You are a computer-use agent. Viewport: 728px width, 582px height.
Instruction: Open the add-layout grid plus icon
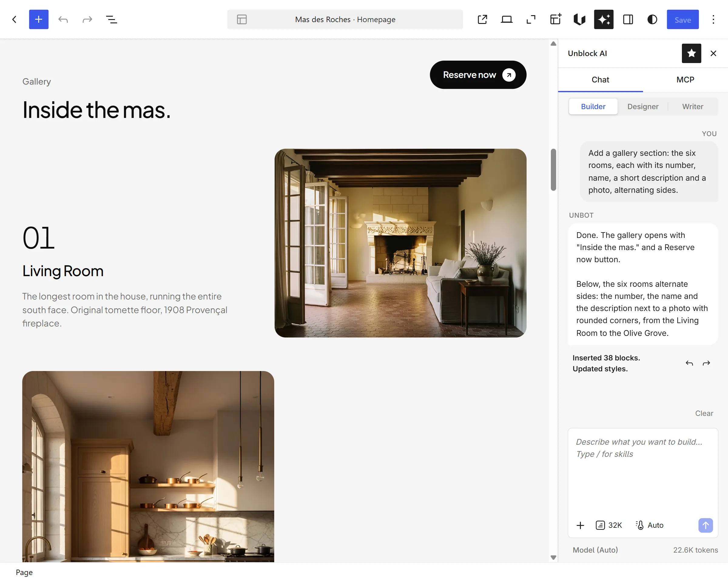pos(555,20)
